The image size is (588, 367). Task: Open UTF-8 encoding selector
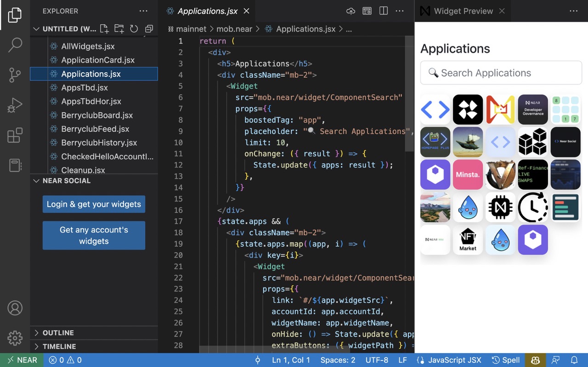tap(377, 360)
